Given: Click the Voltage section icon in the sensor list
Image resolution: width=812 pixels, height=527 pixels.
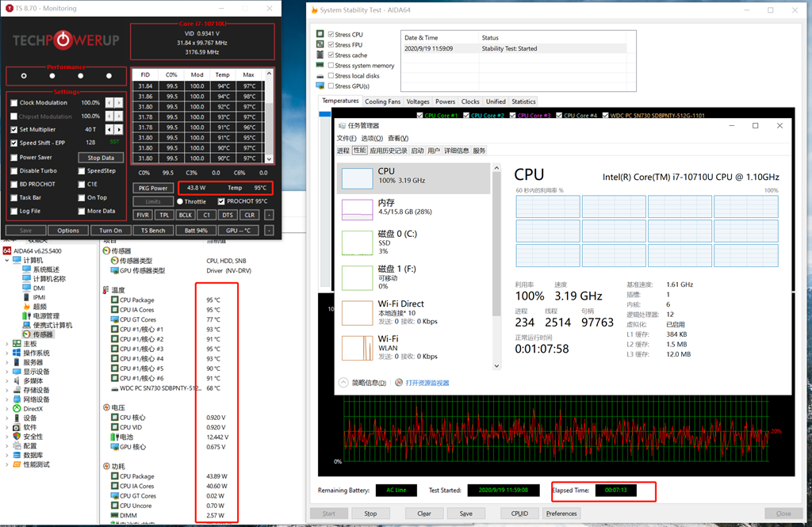Looking at the screenshot, I should click(x=106, y=407).
